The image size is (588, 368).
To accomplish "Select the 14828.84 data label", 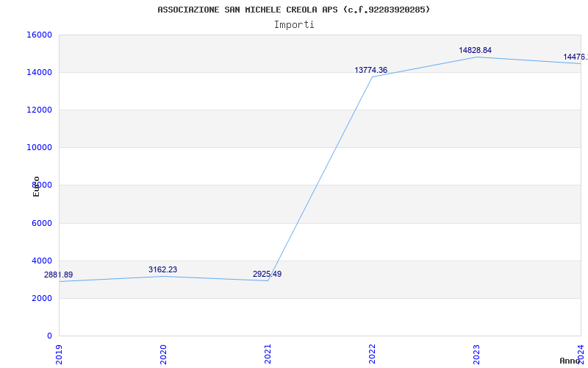I will (x=475, y=50).
